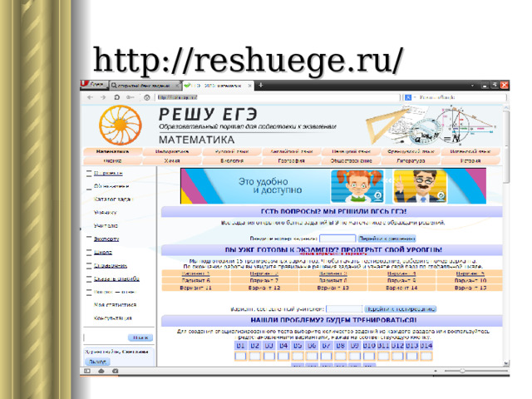Image resolution: width=532 pixels, height=399 pixels.
Task: Click the Google search field
Action: 461,97
